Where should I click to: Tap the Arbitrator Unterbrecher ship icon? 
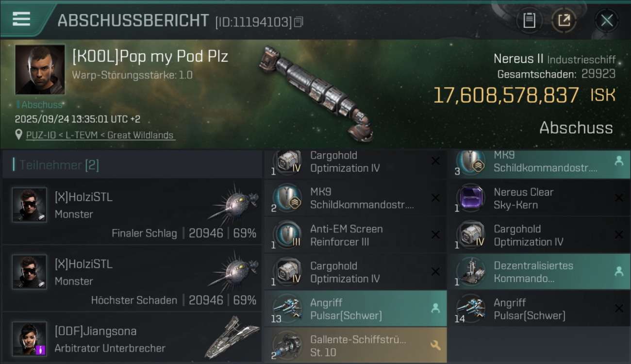(x=232, y=337)
